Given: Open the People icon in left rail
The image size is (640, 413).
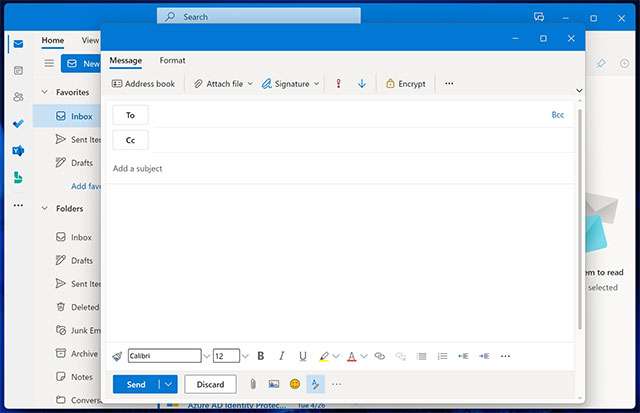Looking at the screenshot, I should (18, 97).
